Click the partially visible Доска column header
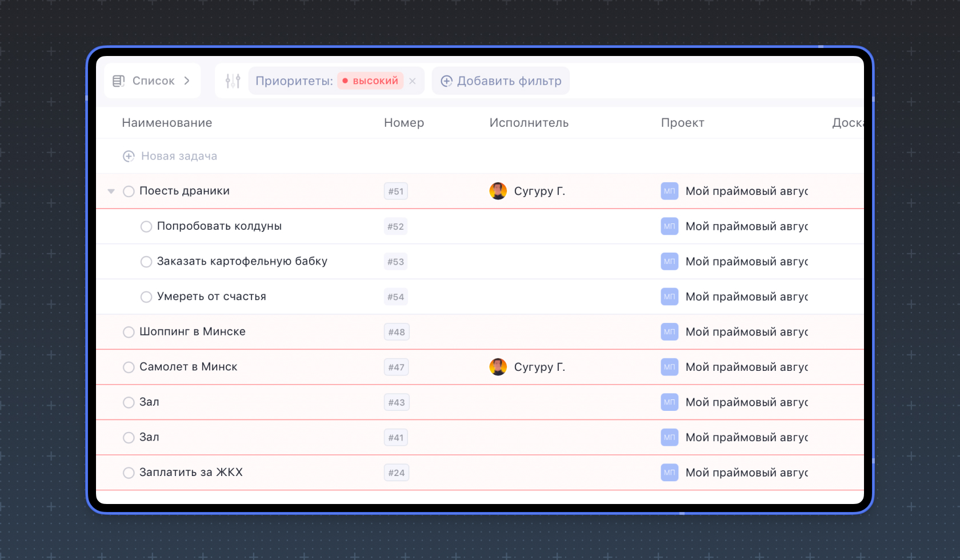This screenshot has width=960, height=560. pos(848,123)
